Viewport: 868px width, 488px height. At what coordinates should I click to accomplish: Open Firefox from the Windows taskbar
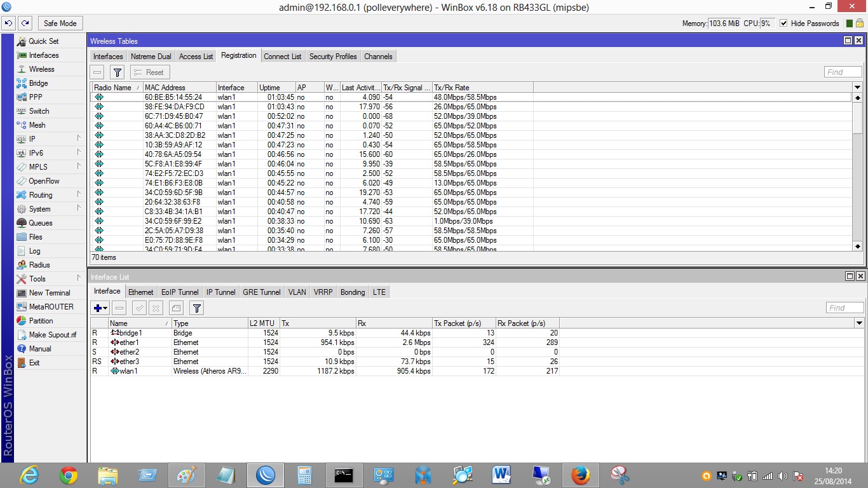coord(580,475)
